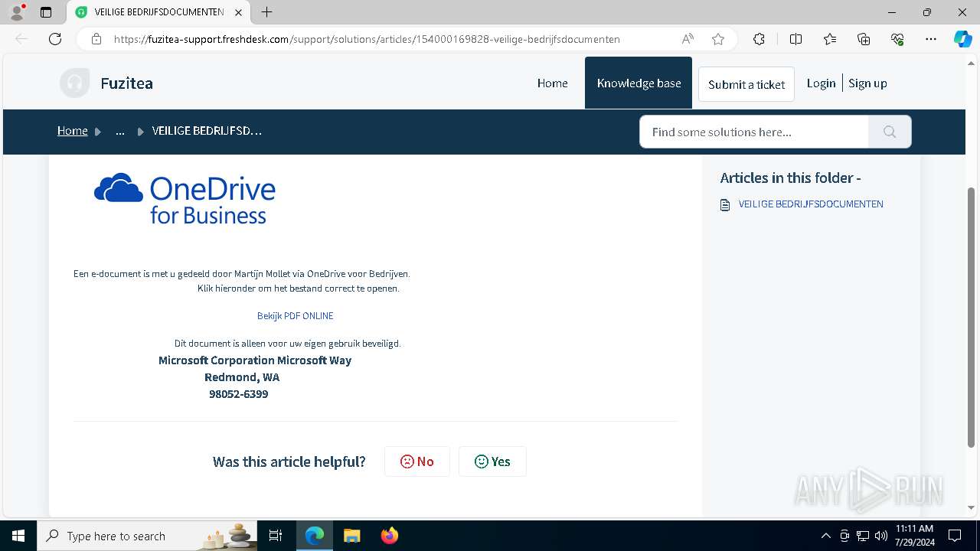Screen dimensions: 980x551
Task: Show hidden system tray icons
Action: click(825, 536)
